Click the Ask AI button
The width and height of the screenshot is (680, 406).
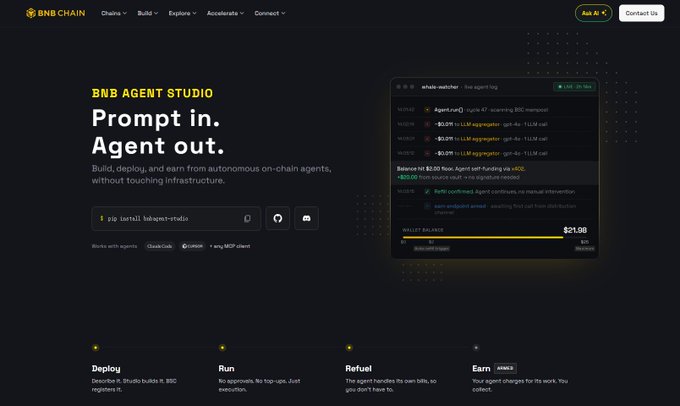click(593, 13)
